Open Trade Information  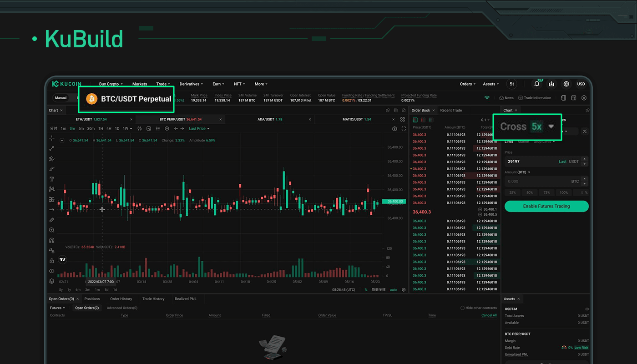pos(535,98)
